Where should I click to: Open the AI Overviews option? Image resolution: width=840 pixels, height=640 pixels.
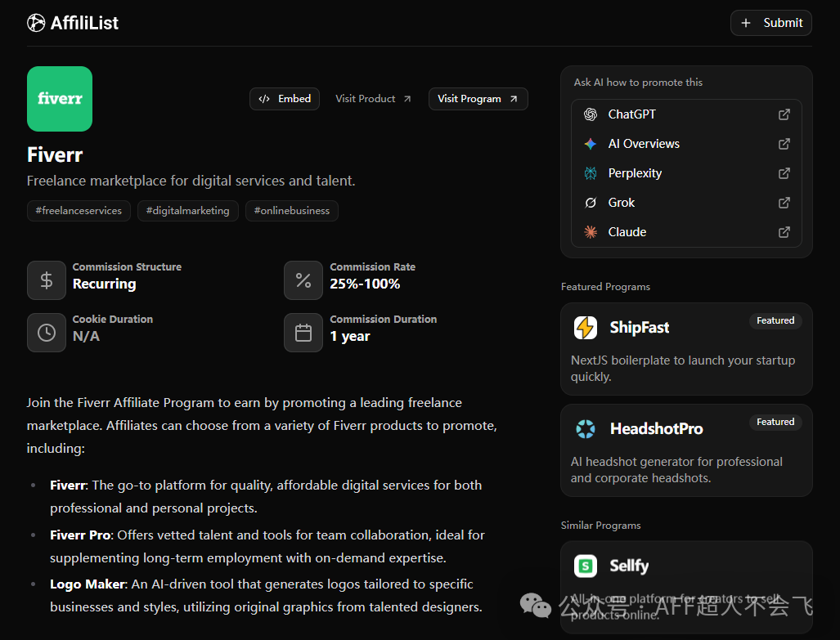(x=686, y=144)
